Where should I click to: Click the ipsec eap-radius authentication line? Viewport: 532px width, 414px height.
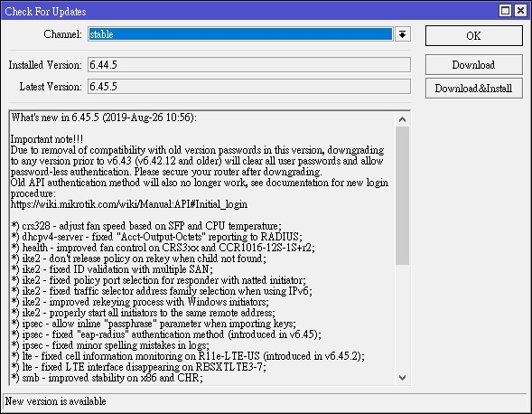166,334
